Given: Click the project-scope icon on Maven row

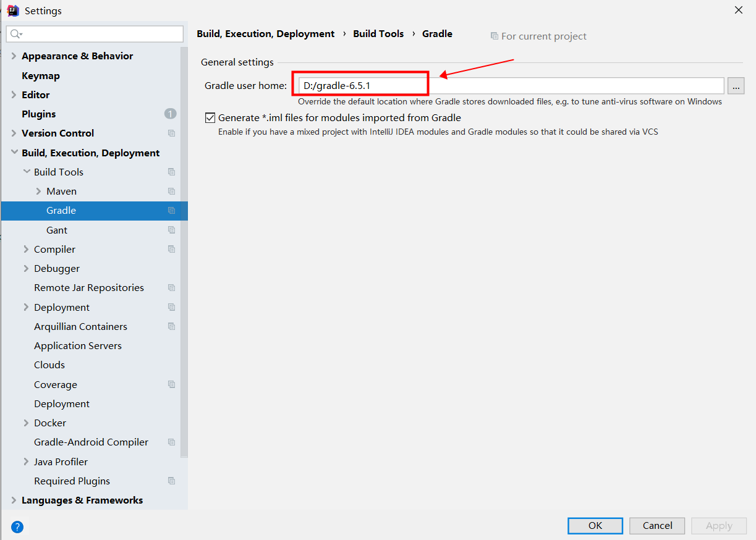Looking at the screenshot, I should 171,192.
